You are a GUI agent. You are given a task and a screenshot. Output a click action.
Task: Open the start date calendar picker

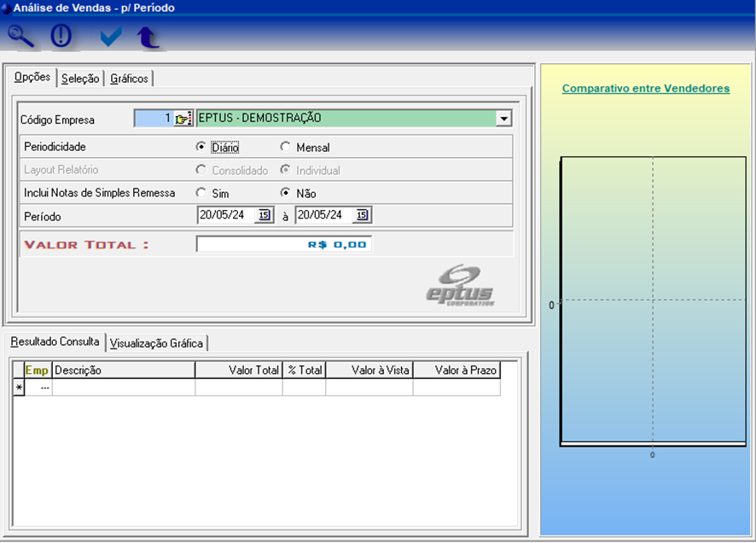(263, 215)
